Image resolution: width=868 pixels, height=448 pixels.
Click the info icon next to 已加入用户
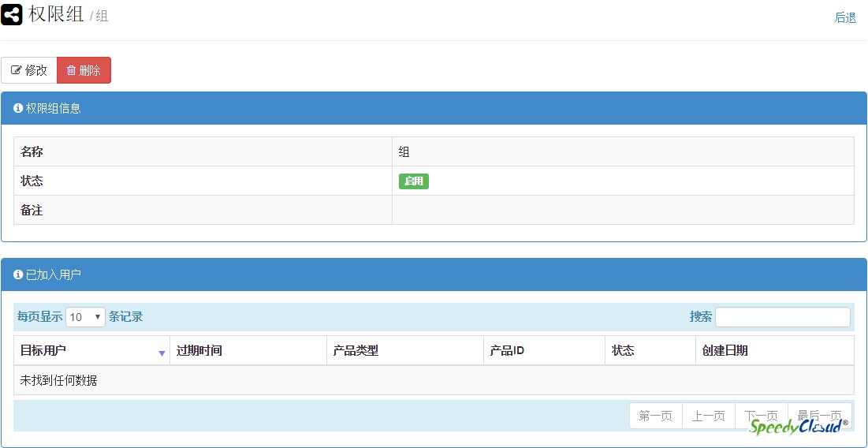tap(17, 274)
